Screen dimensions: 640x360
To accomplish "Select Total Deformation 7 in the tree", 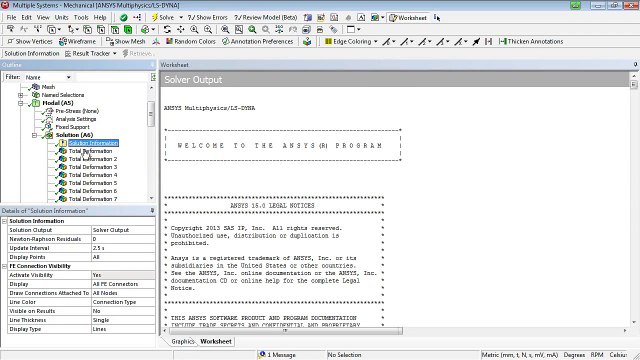I will (93, 199).
